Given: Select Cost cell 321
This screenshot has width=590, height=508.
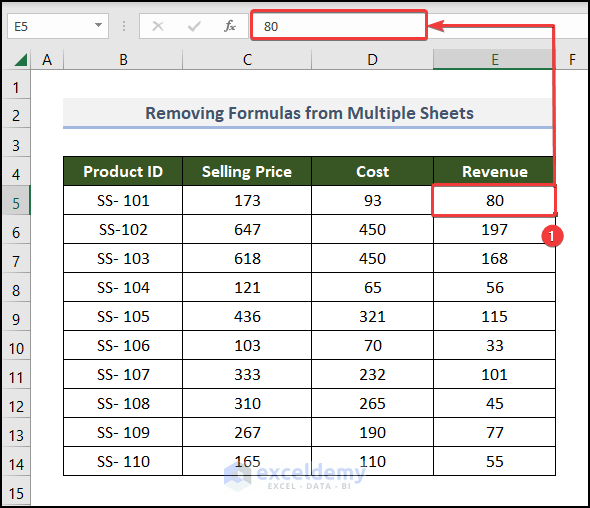Looking at the screenshot, I should click(x=373, y=316).
